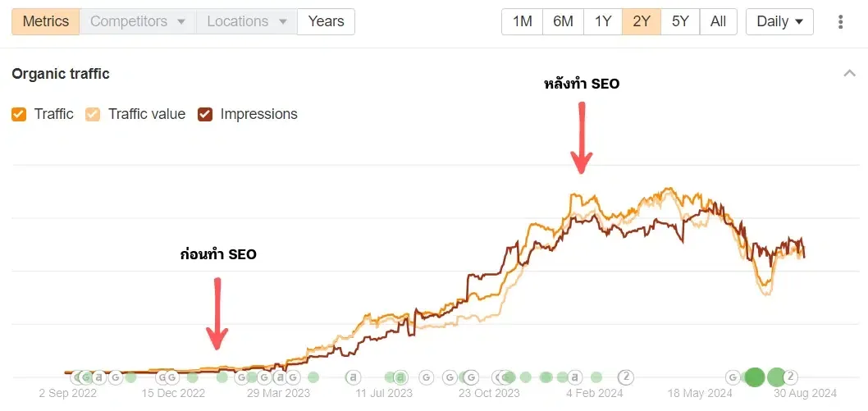Click the G update marker before May 2024
The width and height of the screenshot is (868, 411).
click(x=733, y=377)
